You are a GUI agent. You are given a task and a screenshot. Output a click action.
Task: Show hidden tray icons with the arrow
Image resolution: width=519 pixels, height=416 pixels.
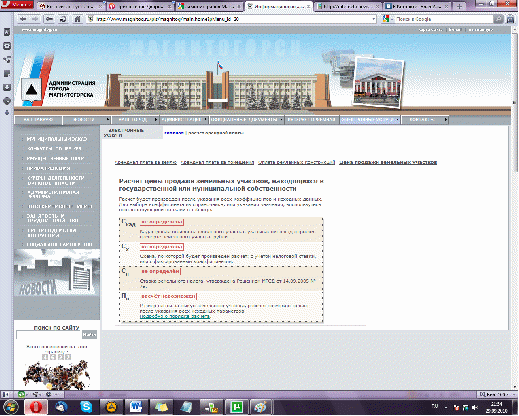click(446, 407)
